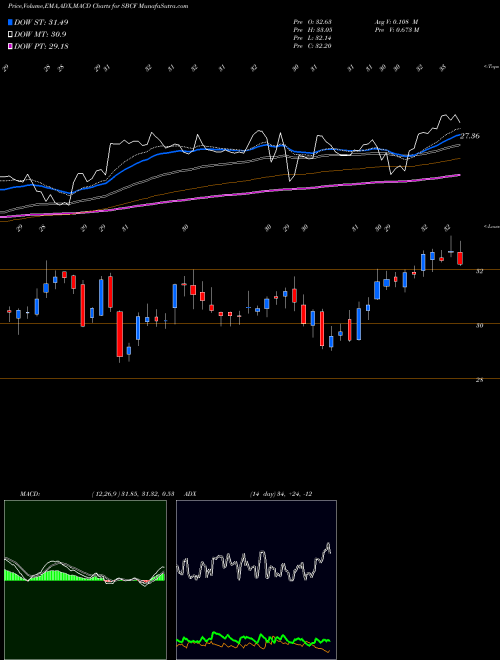Click the last red candlestick on the right
The height and width of the screenshot is (660, 500).
460,258
